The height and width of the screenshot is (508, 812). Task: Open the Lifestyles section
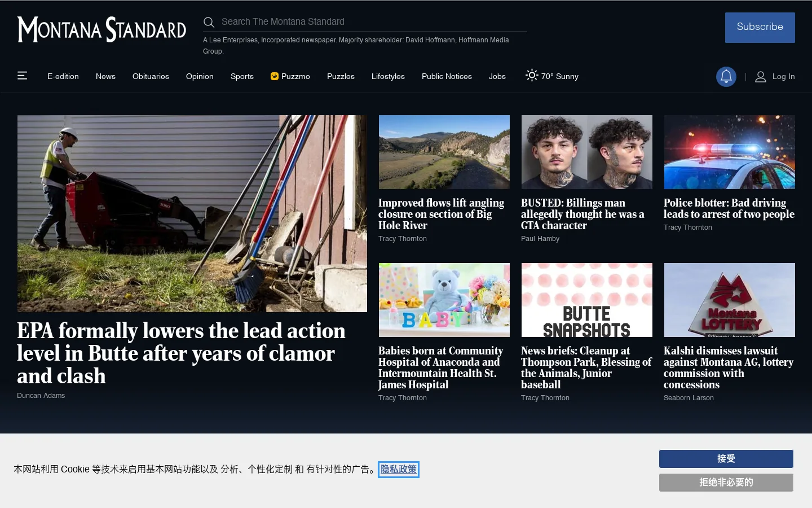pos(388,76)
